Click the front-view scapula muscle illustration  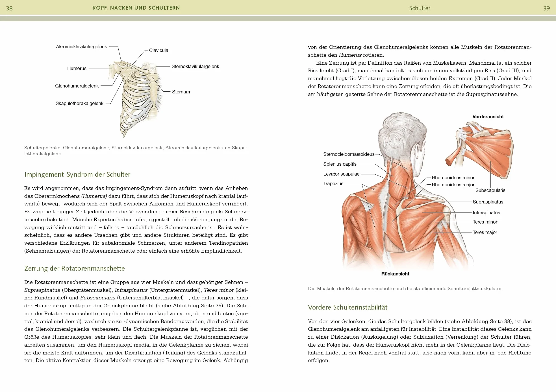[480, 150]
